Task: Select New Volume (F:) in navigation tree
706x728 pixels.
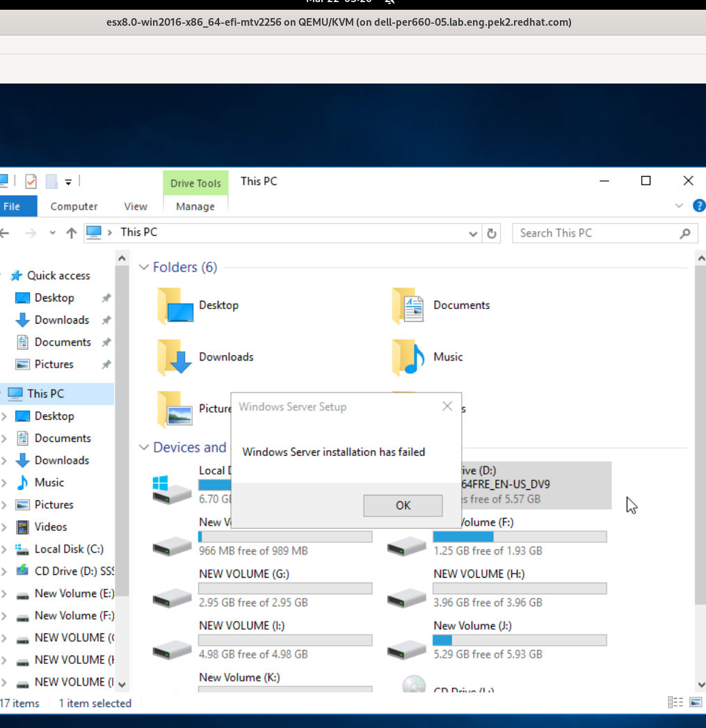Action: coord(74,616)
